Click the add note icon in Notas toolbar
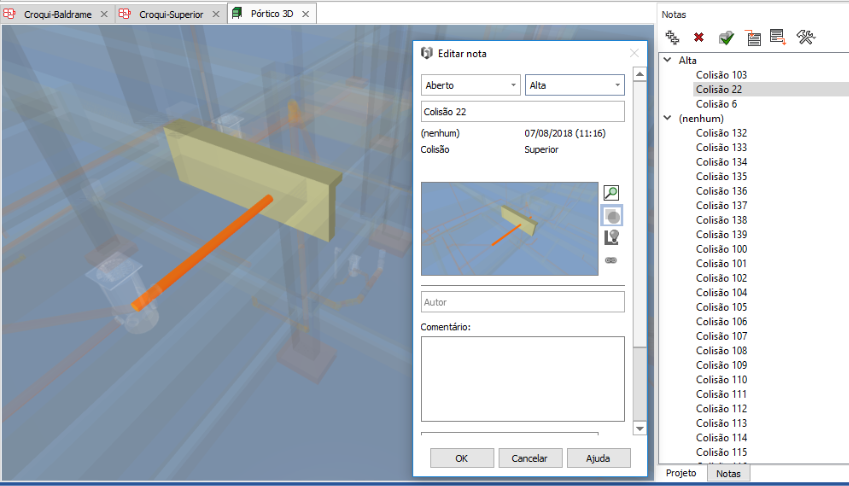The image size is (849, 486). [673, 38]
